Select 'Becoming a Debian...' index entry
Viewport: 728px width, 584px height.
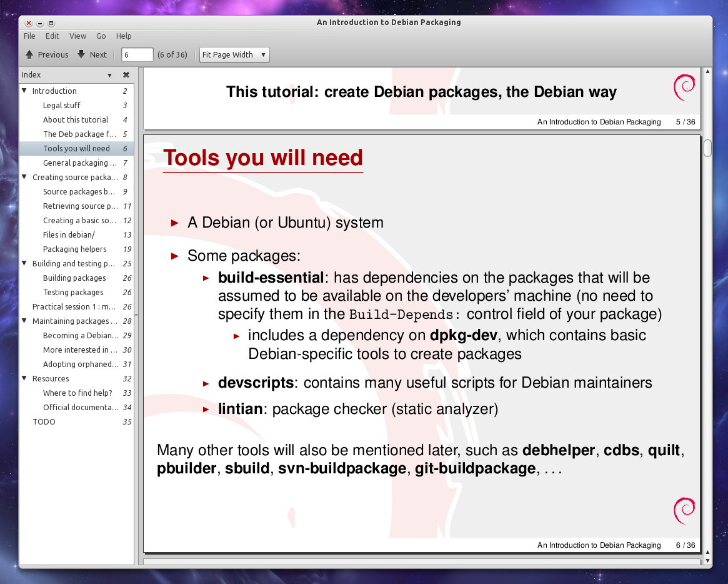(x=77, y=336)
